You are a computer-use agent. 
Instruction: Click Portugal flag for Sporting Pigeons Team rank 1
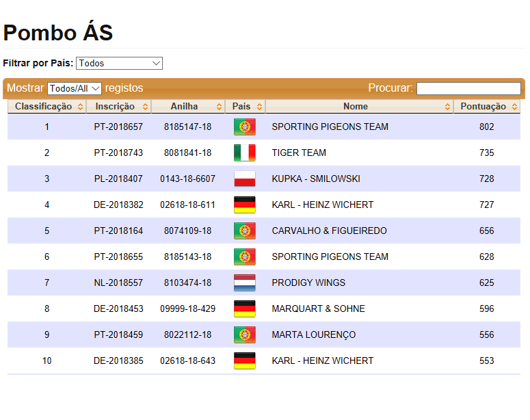pos(244,127)
